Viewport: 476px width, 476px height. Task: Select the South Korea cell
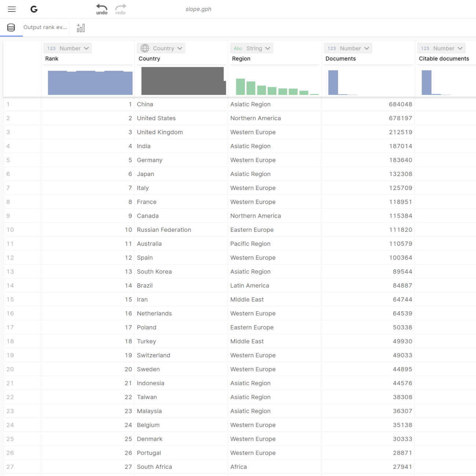[x=181, y=271]
